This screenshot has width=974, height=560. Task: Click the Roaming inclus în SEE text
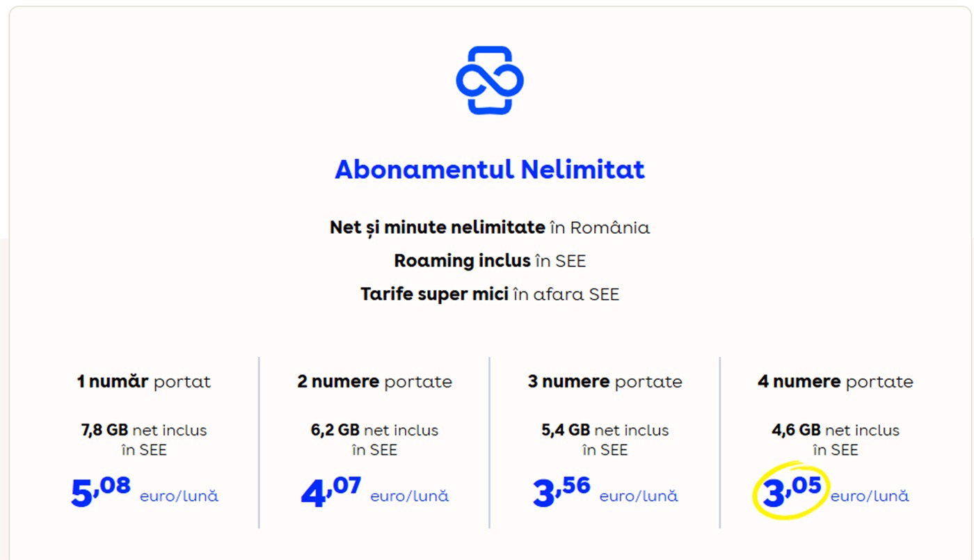coord(490,261)
